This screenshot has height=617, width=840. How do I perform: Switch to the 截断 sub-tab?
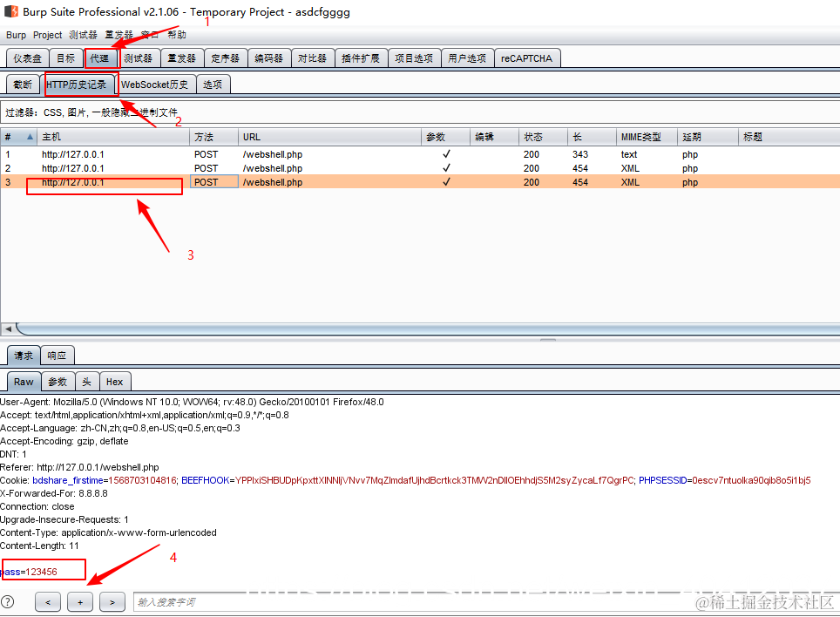[23, 85]
